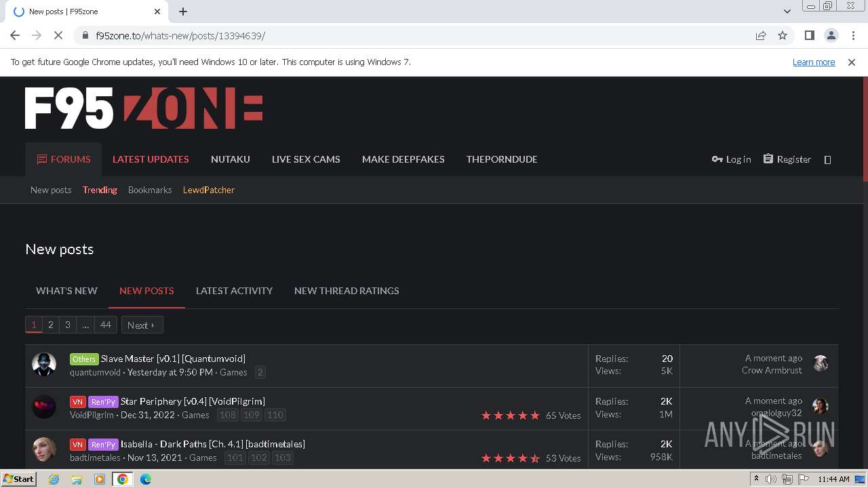The image size is (868, 488).
Task: Click the share page icon
Action: click(x=761, y=35)
